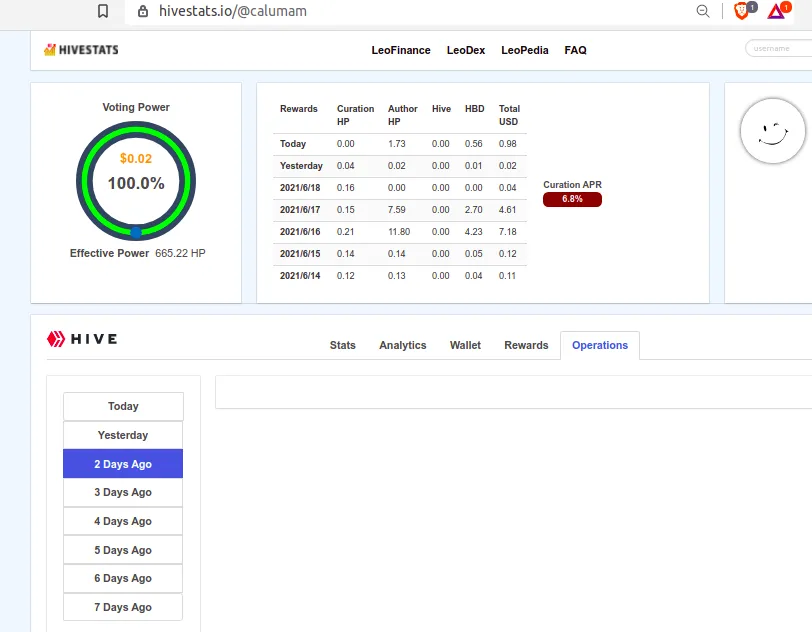Click the Author HP column header

[x=402, y=115]
